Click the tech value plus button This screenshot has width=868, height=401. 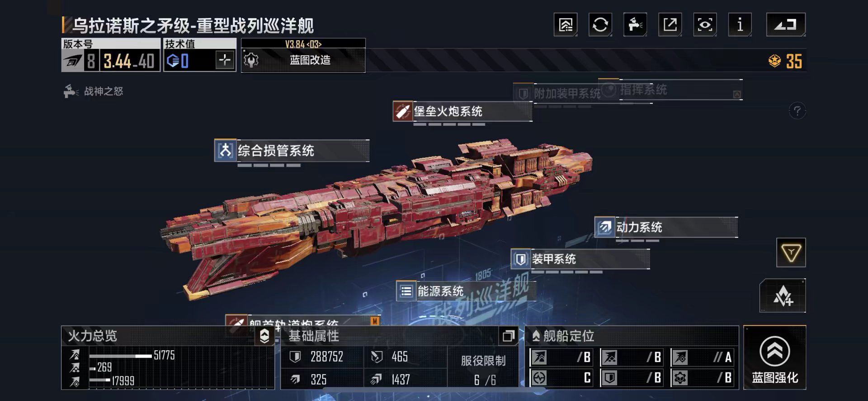click(225, 60)
